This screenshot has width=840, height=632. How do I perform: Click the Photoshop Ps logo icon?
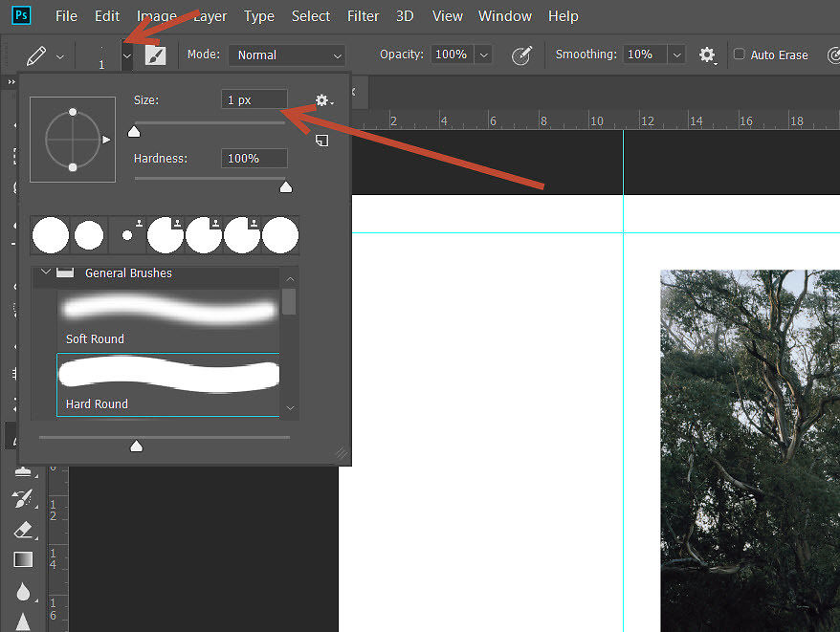tap(19, 15)
